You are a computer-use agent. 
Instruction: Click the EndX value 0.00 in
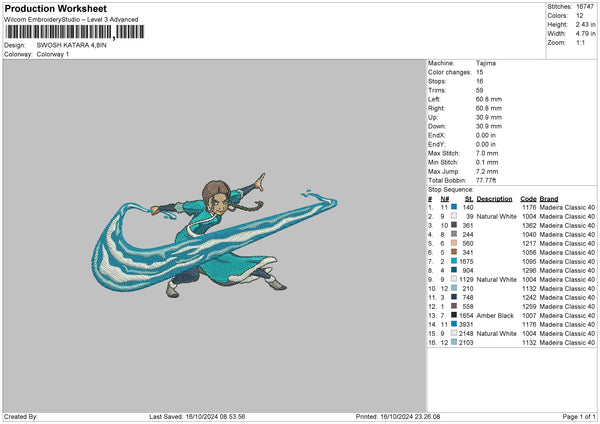pos(486,135)
